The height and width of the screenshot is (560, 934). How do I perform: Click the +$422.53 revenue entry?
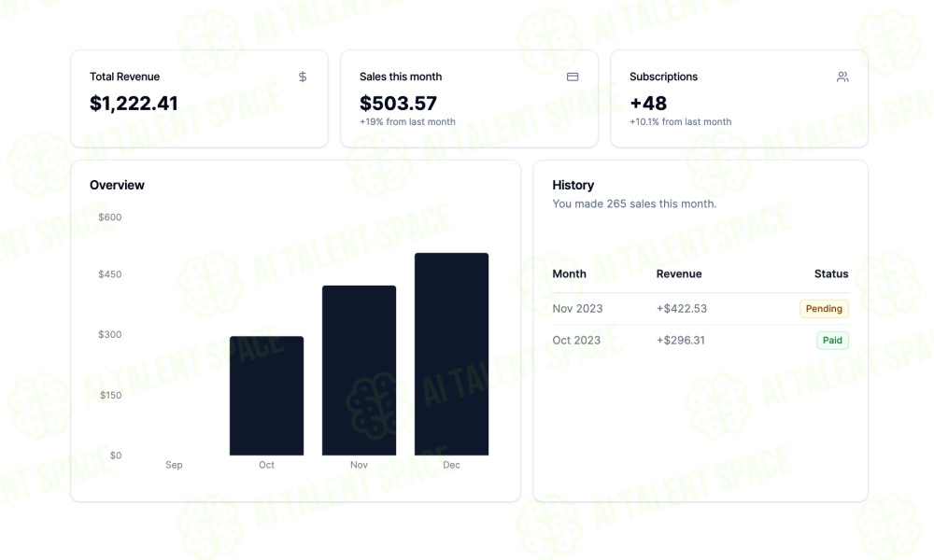point(682,308)
